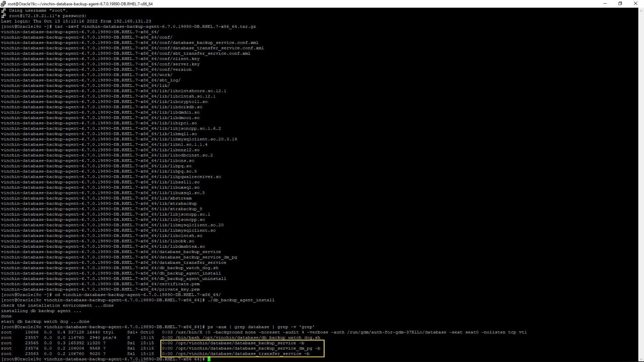The image size is (644, 362).
Task: Select the conf/database_transfer_service.conf.xml line
Action: pyautogui.click(x=132, y=48)
